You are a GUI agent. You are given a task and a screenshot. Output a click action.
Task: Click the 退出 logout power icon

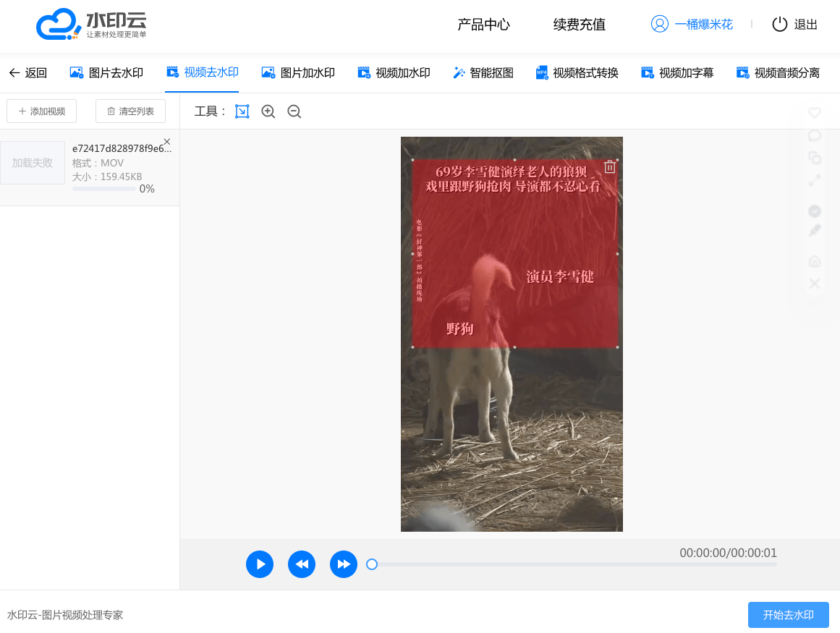tap(779, 25)
